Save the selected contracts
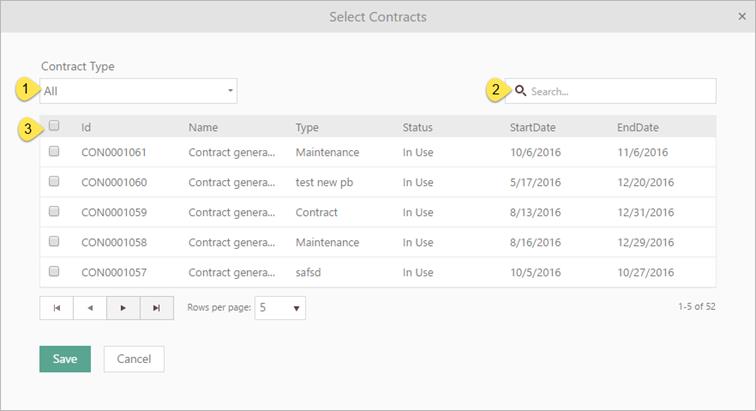The height and width of the screenshot is (411, 756). pyautogui.click(x=65, y=359)
